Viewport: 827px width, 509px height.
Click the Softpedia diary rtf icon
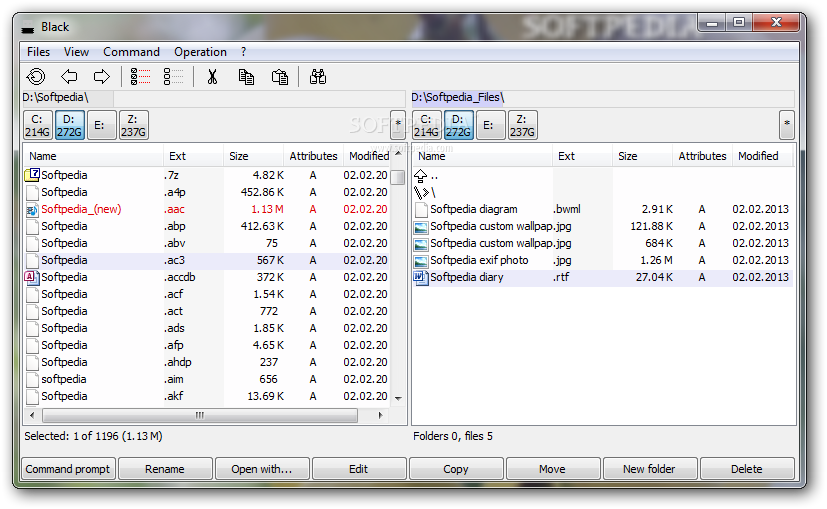click(x=421, y=277)
